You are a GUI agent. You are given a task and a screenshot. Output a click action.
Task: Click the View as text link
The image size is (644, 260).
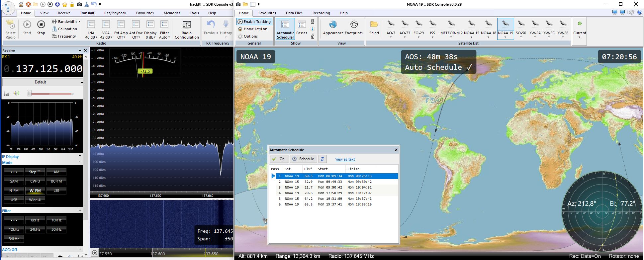point(345,159)
